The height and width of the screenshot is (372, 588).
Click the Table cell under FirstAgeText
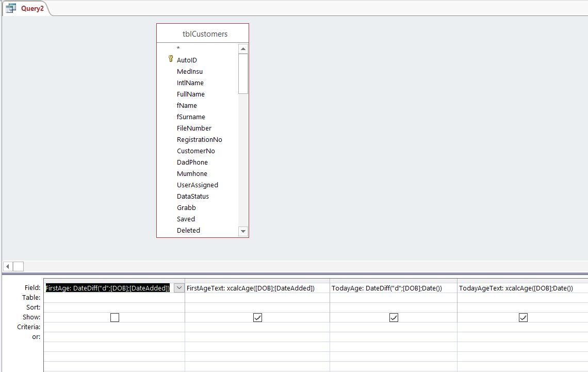pos(257,298)
